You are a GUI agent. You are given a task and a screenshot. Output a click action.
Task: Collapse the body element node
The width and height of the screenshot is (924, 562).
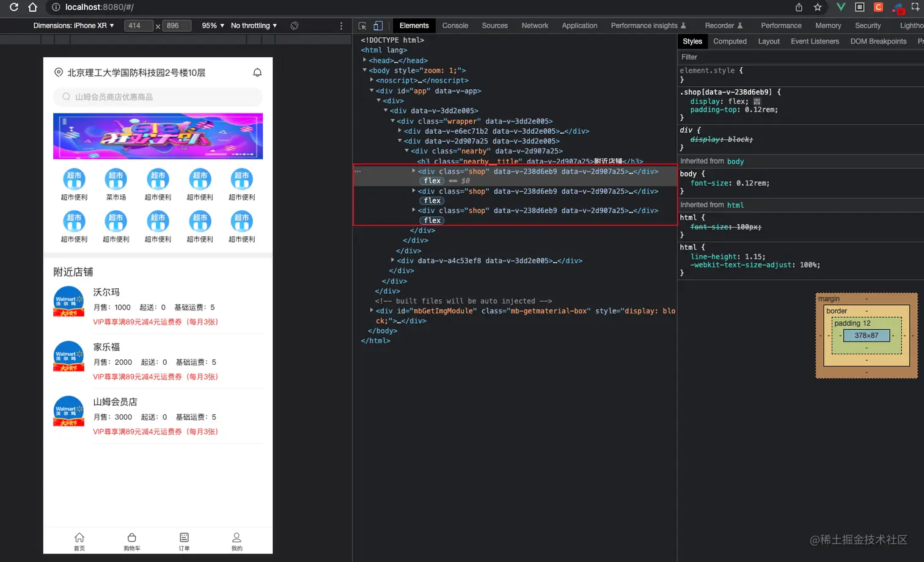pos(365,70)
